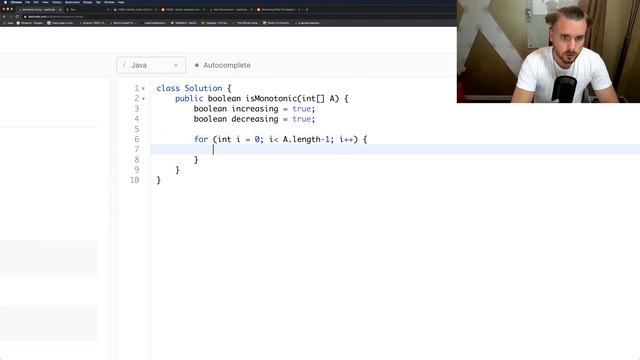Collapse the code fold arrow on line 1

click(143, 89)
